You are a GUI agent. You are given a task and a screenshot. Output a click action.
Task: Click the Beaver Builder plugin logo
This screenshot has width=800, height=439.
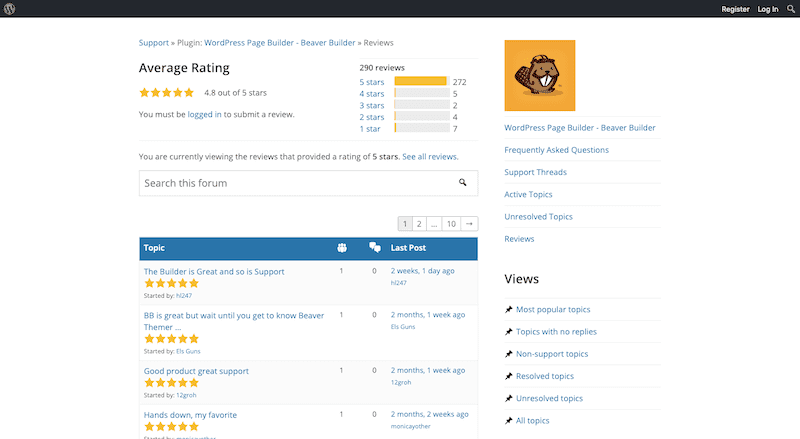click(540, 76)
